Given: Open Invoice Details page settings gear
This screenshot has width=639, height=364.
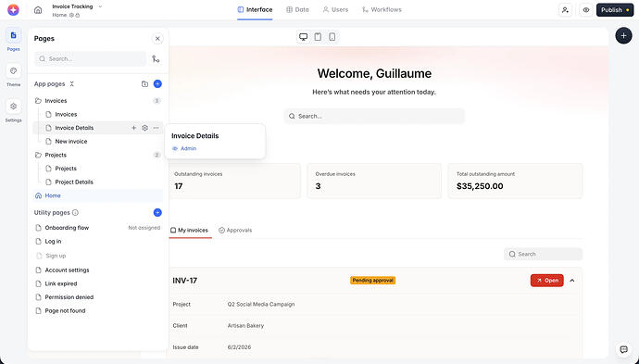Looking at the screenshot, I should pyautogui.click(x=144, y=128).
